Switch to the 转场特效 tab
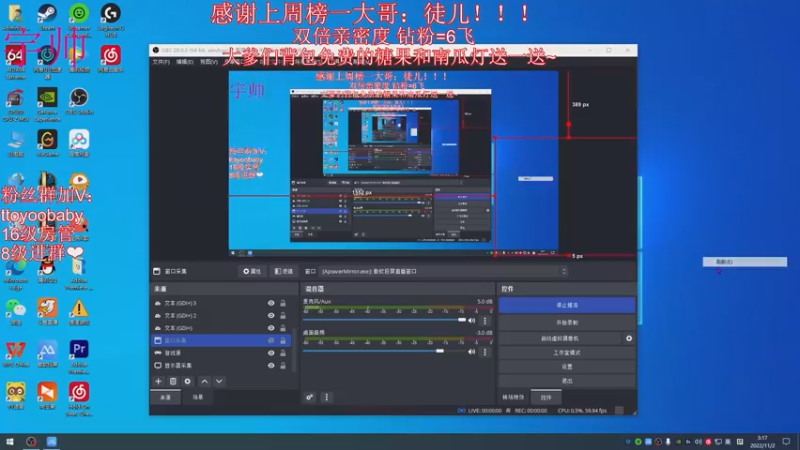Image resolution: width=800 pixels, height=450 pixels. tap(513, 397)
